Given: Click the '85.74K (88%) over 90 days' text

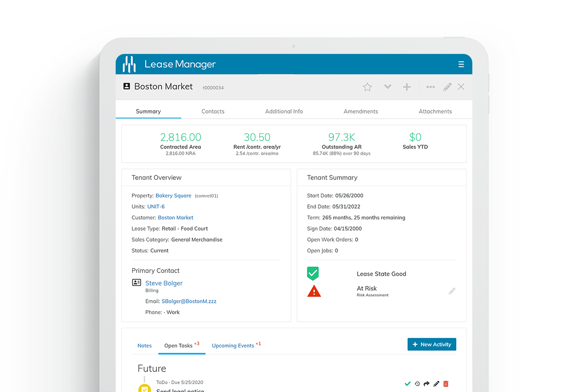Looking at the screenshot, I should click(342, 153).
